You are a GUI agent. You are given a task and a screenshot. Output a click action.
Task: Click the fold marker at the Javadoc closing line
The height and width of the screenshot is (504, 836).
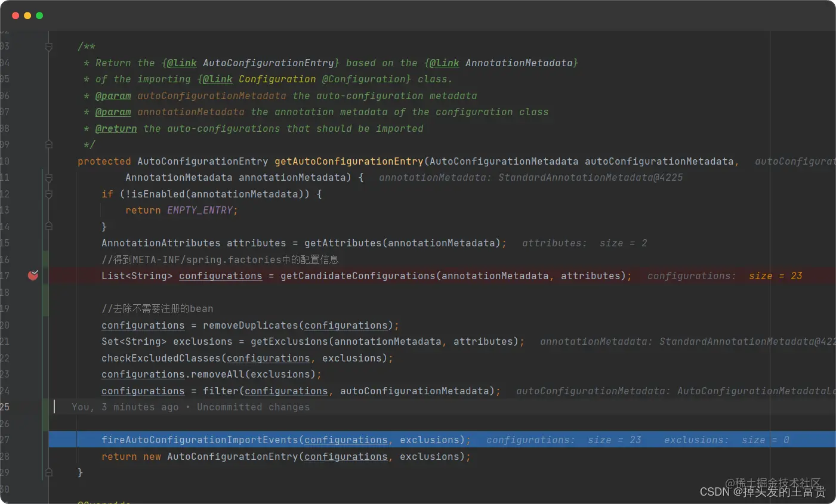pyautogui.click(x=49, y=144)
